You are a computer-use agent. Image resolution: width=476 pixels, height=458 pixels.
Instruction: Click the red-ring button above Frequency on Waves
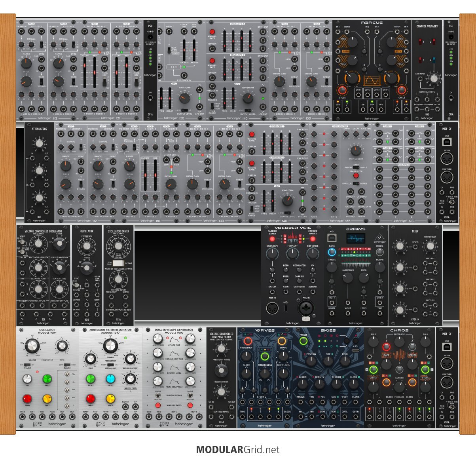click(247, 341)
